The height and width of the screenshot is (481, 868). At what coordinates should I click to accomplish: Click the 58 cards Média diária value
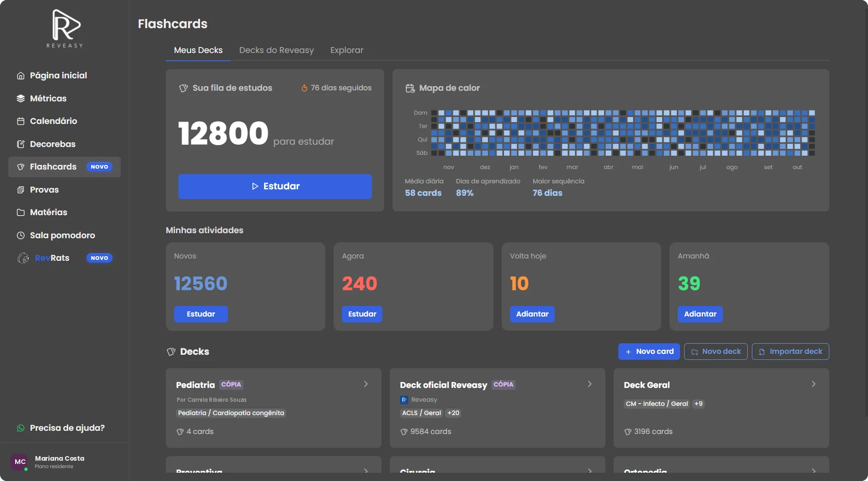tap(423, 193)
